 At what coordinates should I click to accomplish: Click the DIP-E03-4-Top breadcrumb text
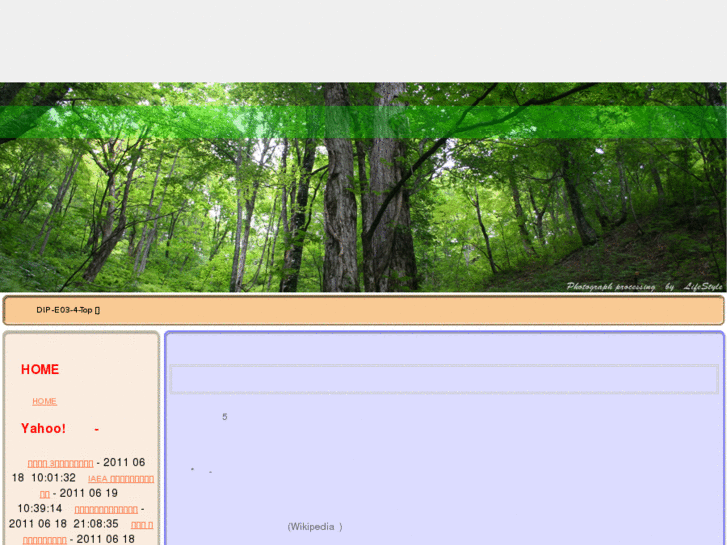point(68,310)
